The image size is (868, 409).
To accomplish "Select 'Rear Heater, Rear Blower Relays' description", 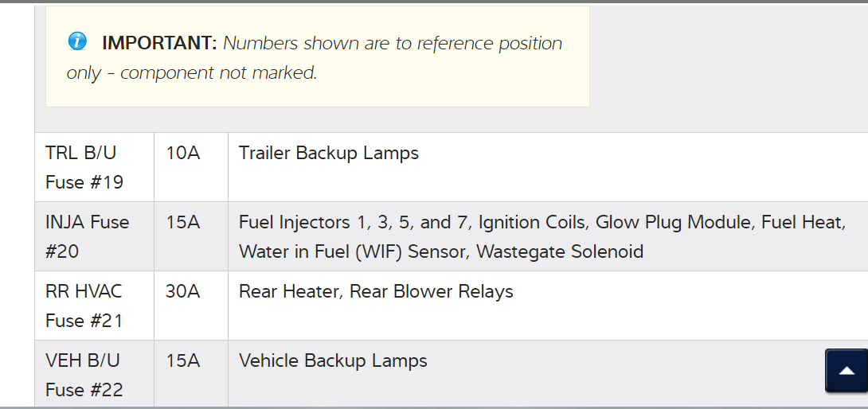I will coord(376,292).
